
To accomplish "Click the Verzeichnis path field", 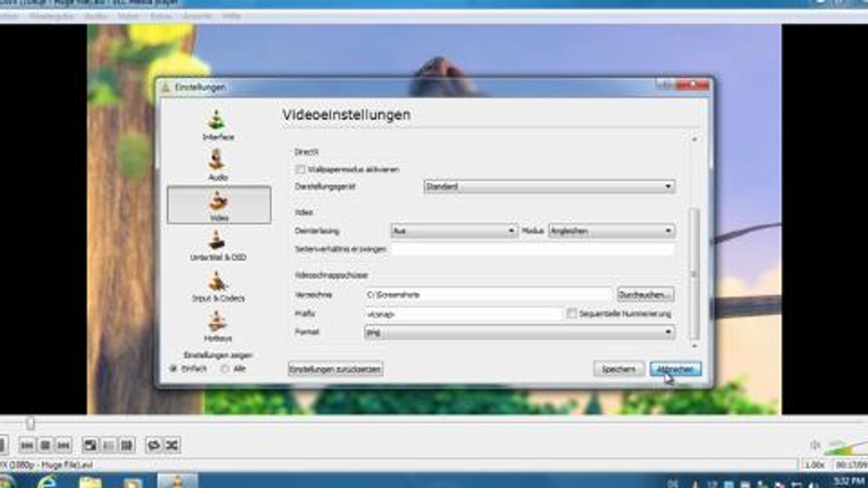I will [488, 295].
